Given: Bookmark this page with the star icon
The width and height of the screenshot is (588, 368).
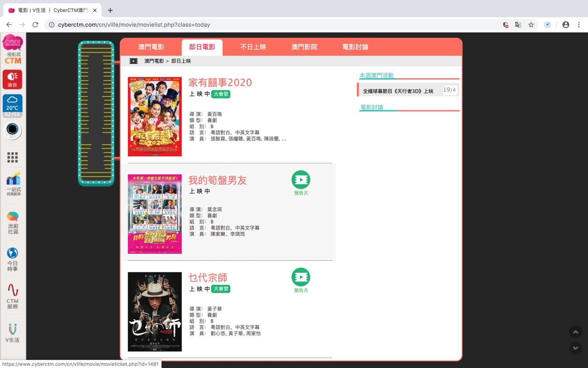Looking at the screenshot, I should click(531, 25).
